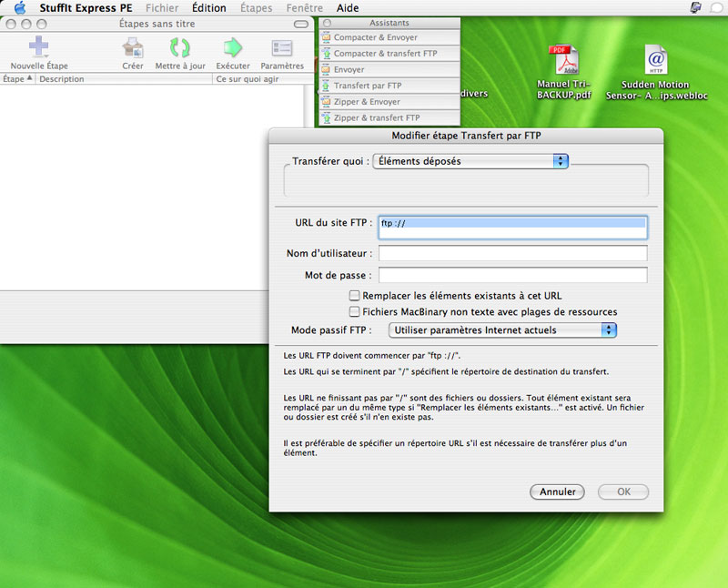Screen dimensions: 728x588
Task: Open the Fenêtre menu
Action: tap(305, 8)
